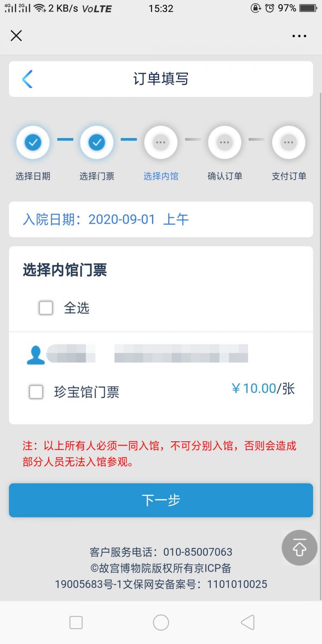Click the 下一步 next button
This screenshot has height=644, width=322.
161,500
